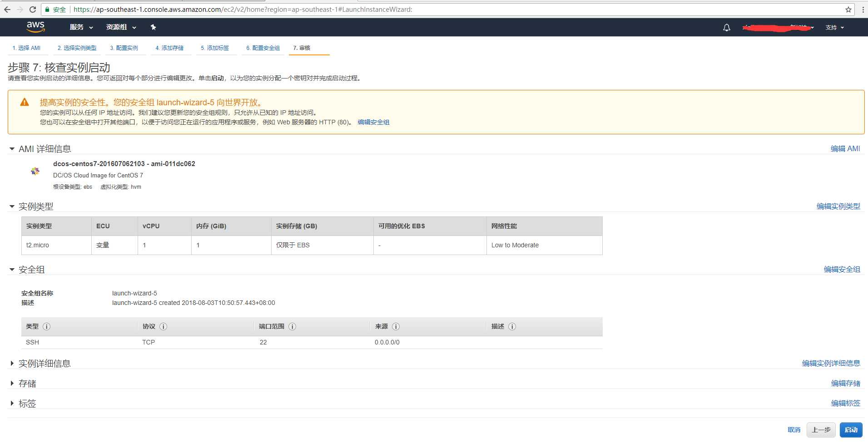The height and width of the screenshot is (442, 868).
Task: Click the 编辑实例类型 link
Action: pyautogui.click(x=838, y=206)
